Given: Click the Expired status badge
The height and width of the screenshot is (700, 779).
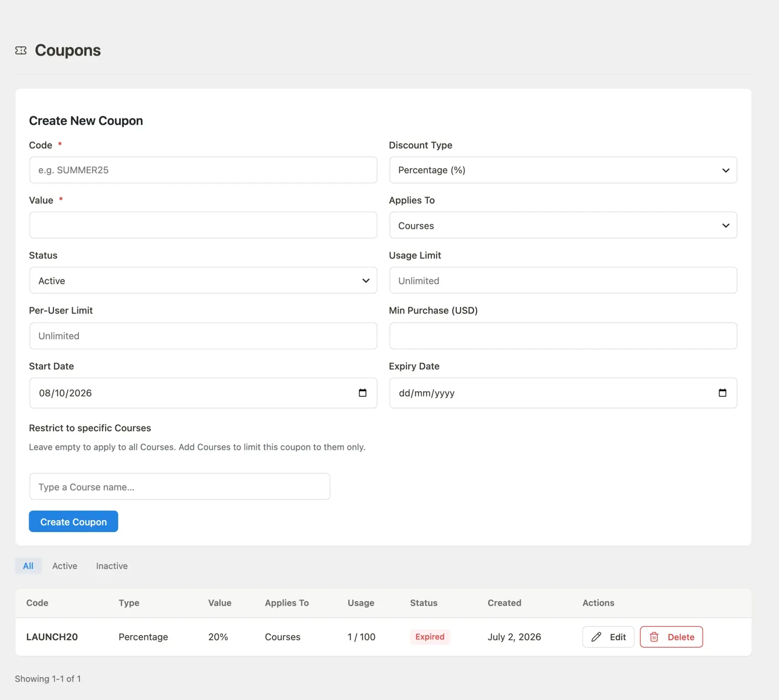Looking at the screenshot, I should pos(430,637).
